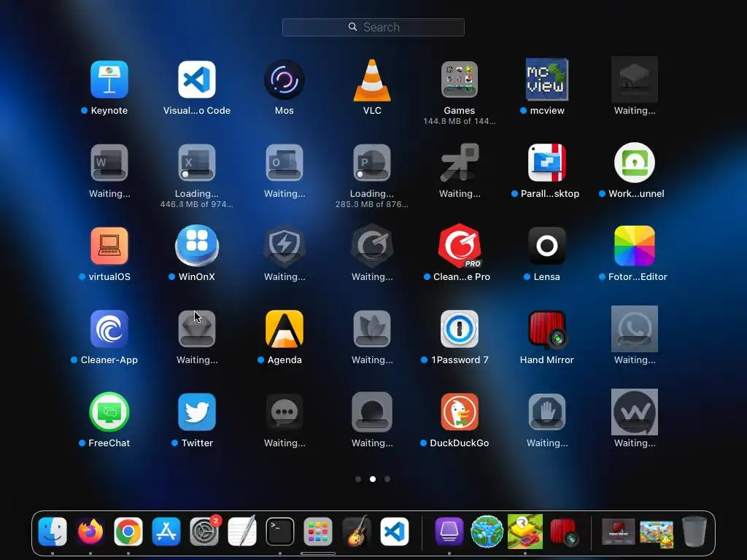747x560 pixels.
Task: Open Cleaner-App
Action: pos(109,329)
